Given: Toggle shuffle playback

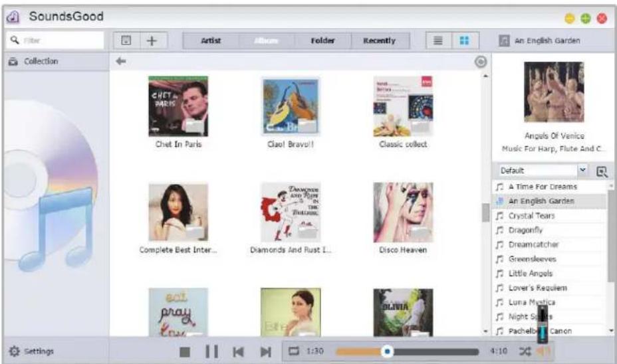Looking at the screenshot, I should [525, 351].
